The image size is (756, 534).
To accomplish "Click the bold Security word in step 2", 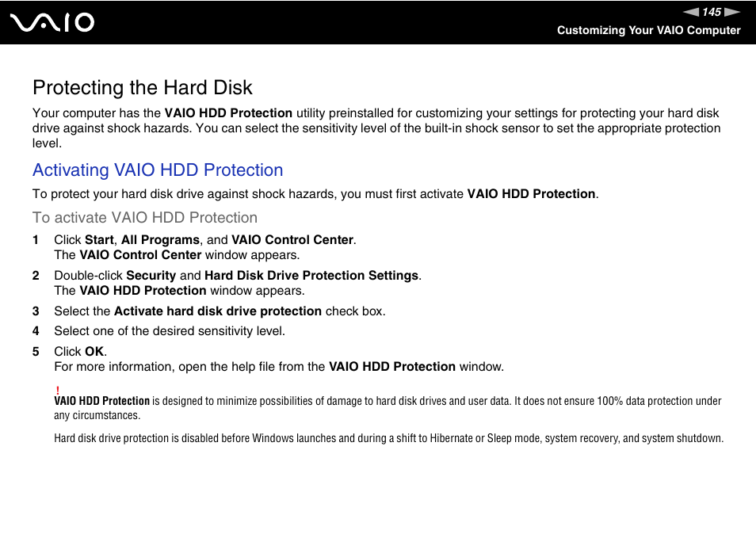I will [151, 275].
